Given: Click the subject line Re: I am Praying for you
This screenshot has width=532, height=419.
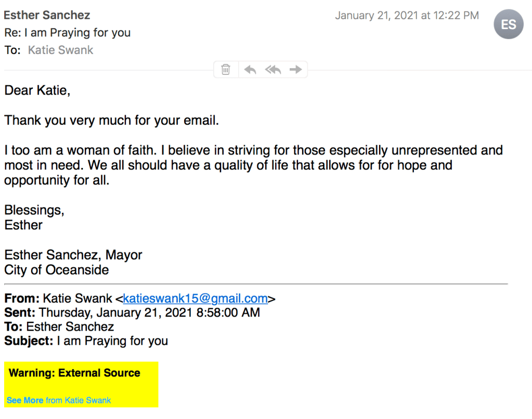Looking at the screenshot, I should (x=68, y=32).
